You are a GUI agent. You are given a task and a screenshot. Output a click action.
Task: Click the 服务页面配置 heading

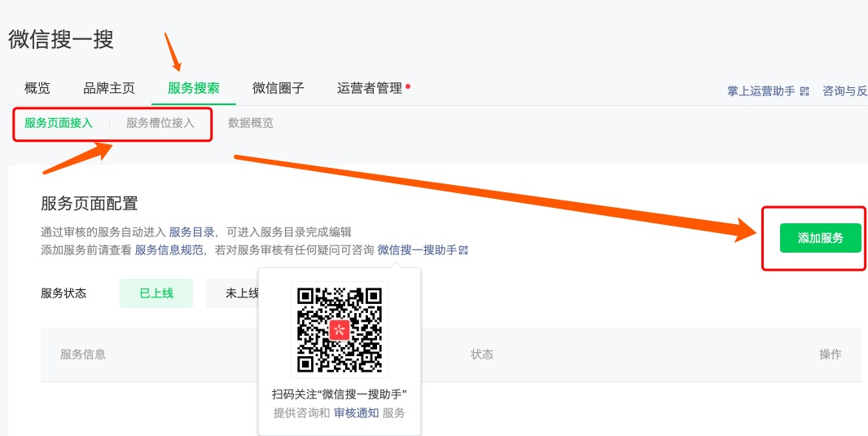coord(89,203)
